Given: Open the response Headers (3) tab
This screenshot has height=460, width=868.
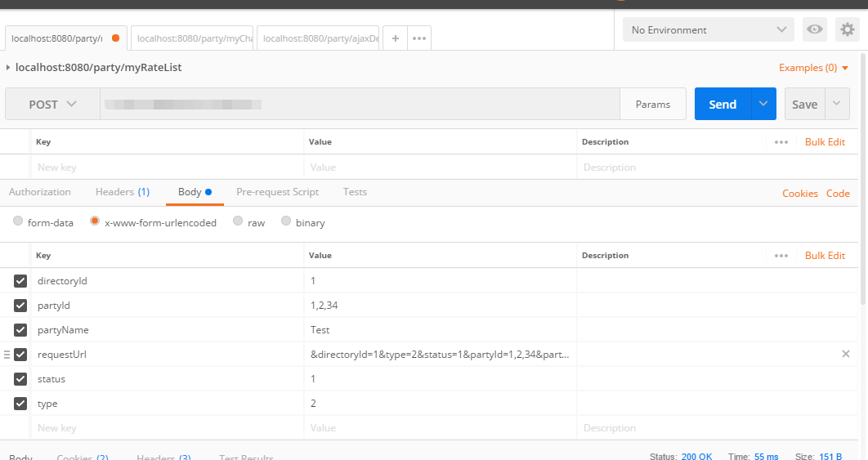Looking at the screenshot, I should pos(163,458).
